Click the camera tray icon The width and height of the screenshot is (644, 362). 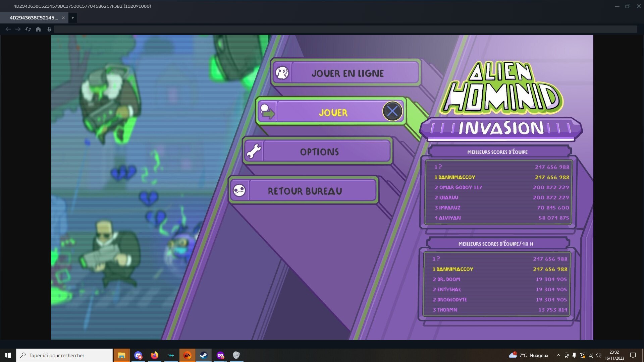(567, 355)
